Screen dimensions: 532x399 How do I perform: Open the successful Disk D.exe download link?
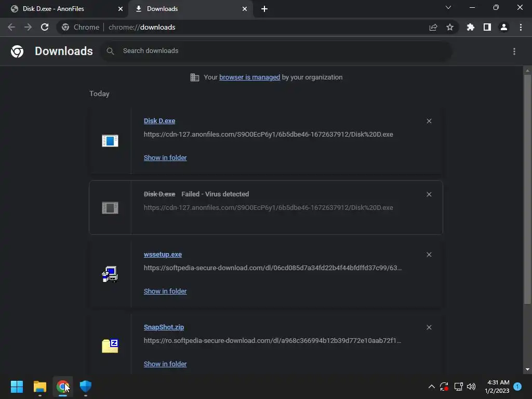click(159, 121)
